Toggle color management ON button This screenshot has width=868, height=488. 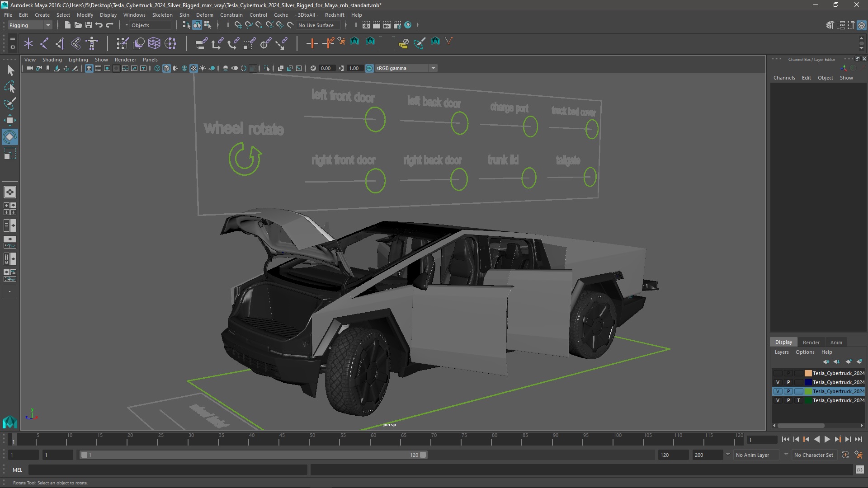369,68
